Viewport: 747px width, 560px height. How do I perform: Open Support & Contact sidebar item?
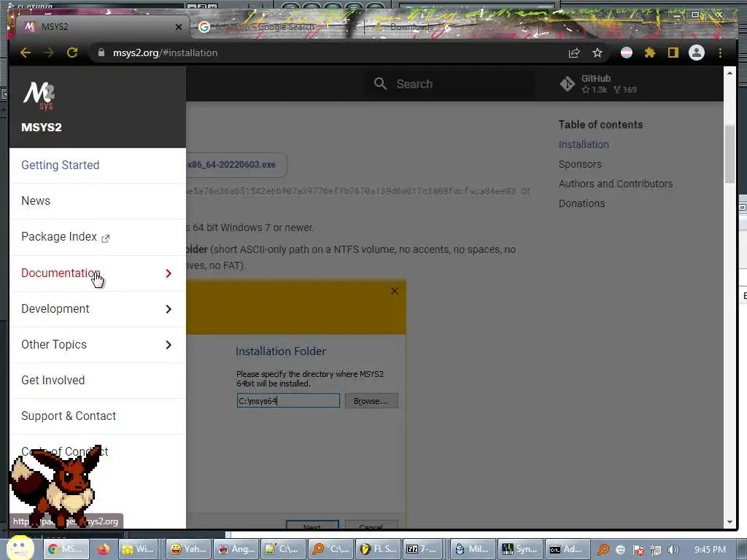click(98, 416)
